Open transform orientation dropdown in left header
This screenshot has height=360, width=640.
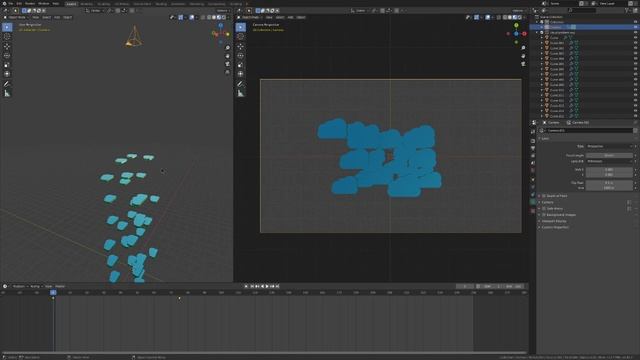(x=95, y=11)
